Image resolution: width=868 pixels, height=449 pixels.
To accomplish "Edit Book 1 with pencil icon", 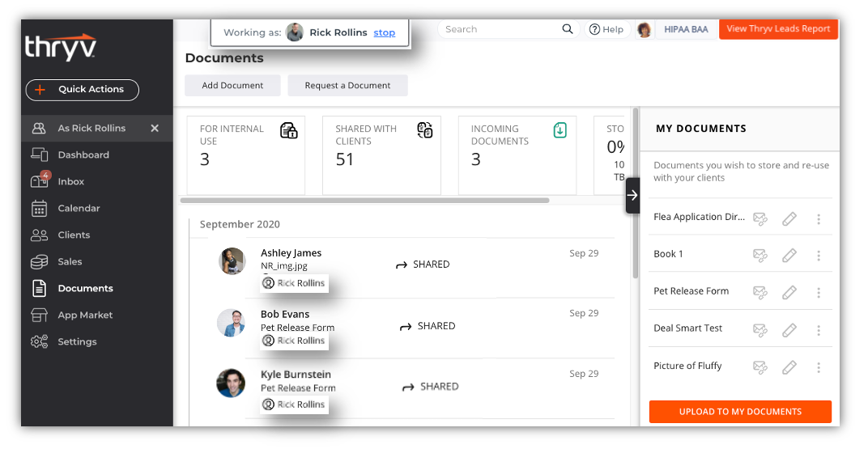I will click(x=789, y=256).
